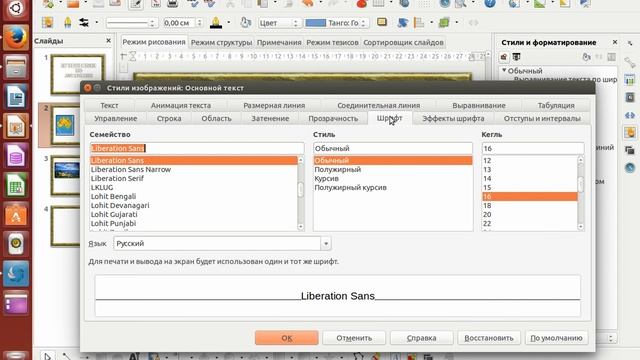Launch LibreOffice Base from the dock

[x=16, y=156]
